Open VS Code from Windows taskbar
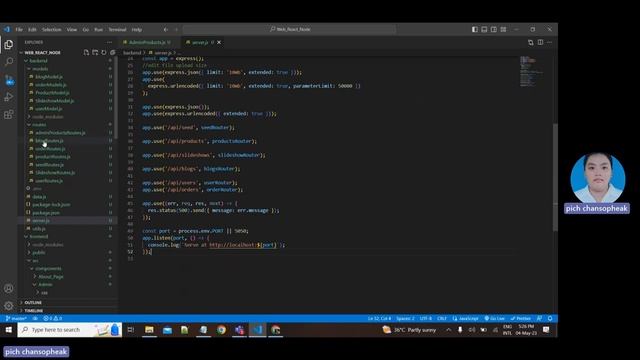This screenshot has height=360, width=640. click(258, 330)
